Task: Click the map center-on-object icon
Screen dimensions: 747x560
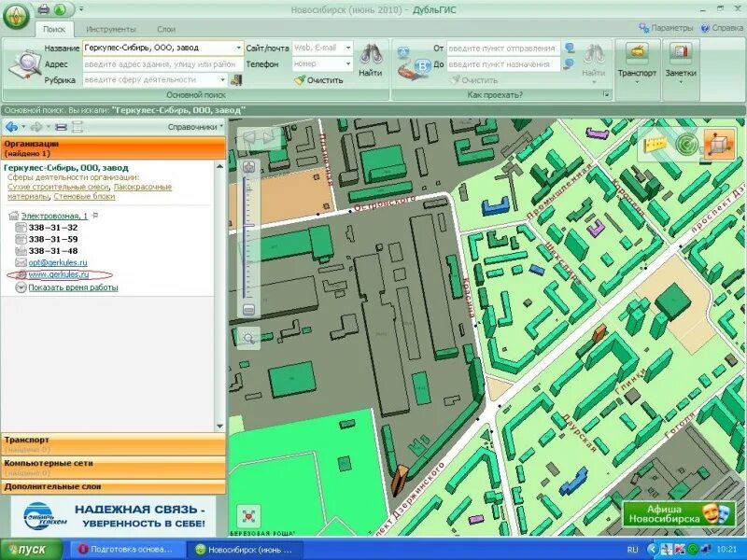Action: 248,516
